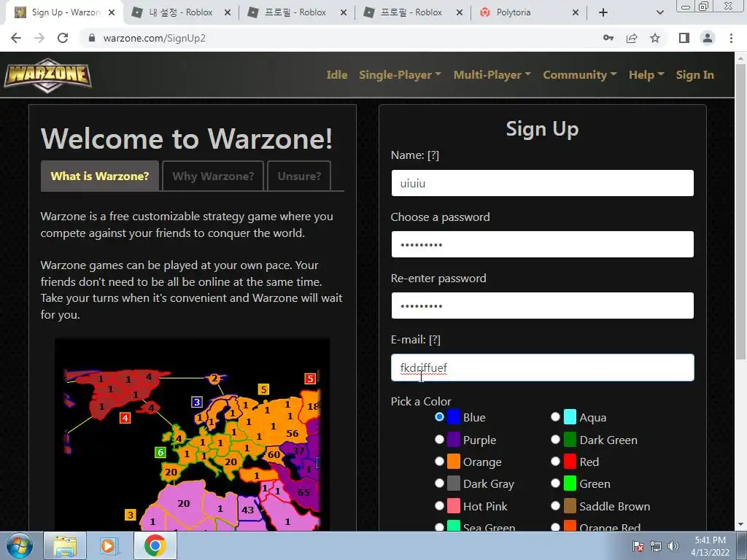Select Dark Green color radio button
747x560 pixels.
(555, 439)
